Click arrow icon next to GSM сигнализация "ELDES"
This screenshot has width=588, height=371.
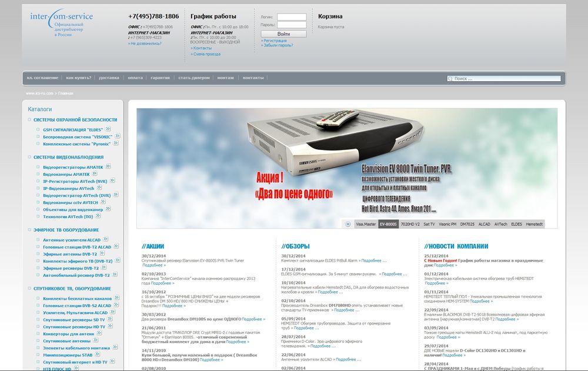pos(108,129)
